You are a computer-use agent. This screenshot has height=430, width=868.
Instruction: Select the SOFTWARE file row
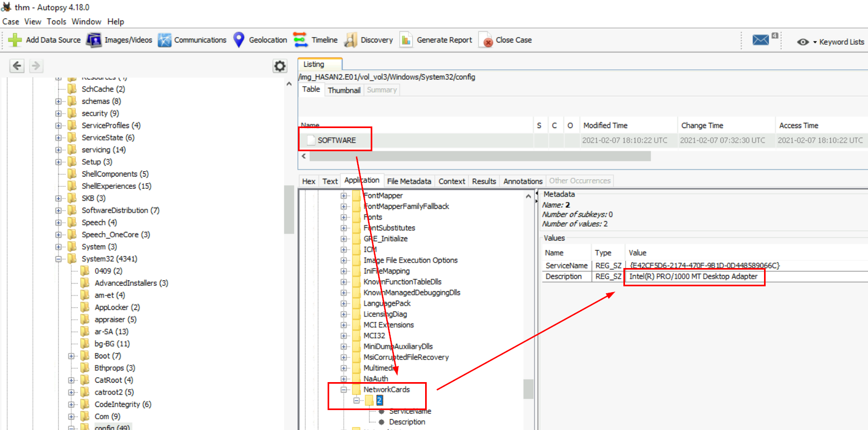[x=337, y=140]
